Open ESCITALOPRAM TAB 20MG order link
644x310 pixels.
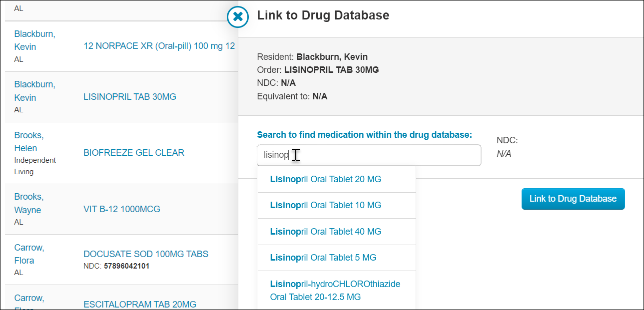[x=140, y=305]
